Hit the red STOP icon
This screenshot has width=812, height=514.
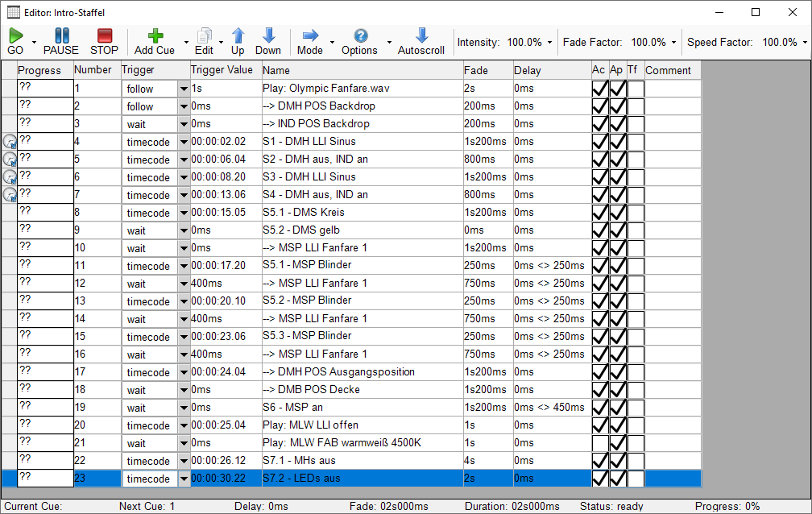coord(104,35)
